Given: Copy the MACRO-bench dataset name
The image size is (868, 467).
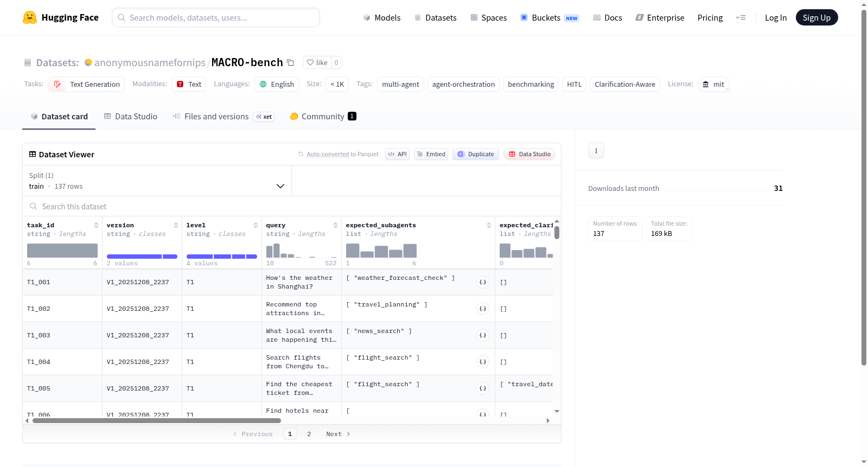Looking at the screenshot, I should (x=290, y=62).
